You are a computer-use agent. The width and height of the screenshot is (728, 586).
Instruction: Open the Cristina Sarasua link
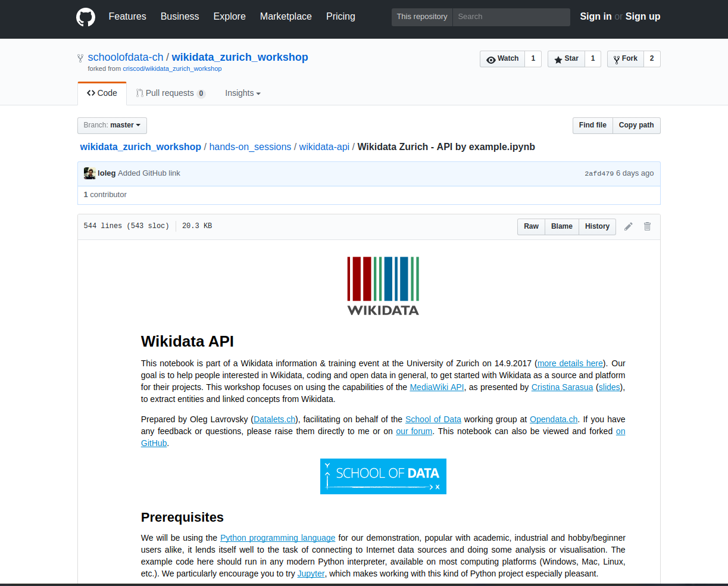(x=563, y=387)
